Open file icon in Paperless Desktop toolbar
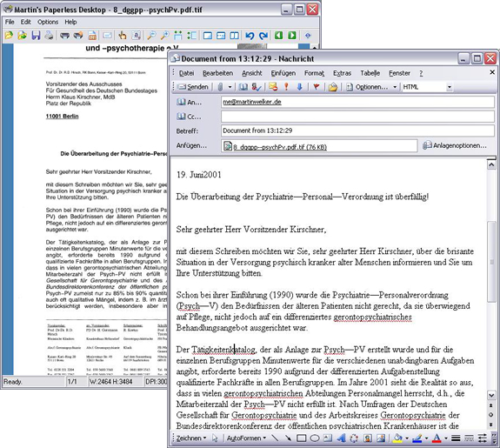This screenshot has height=448, width=500. [9, 36]
